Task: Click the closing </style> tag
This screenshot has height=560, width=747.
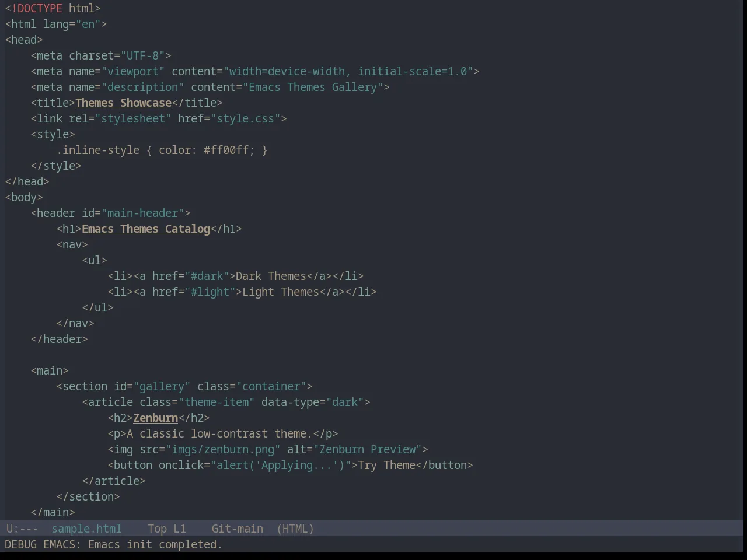Action: tap(56, 166)
